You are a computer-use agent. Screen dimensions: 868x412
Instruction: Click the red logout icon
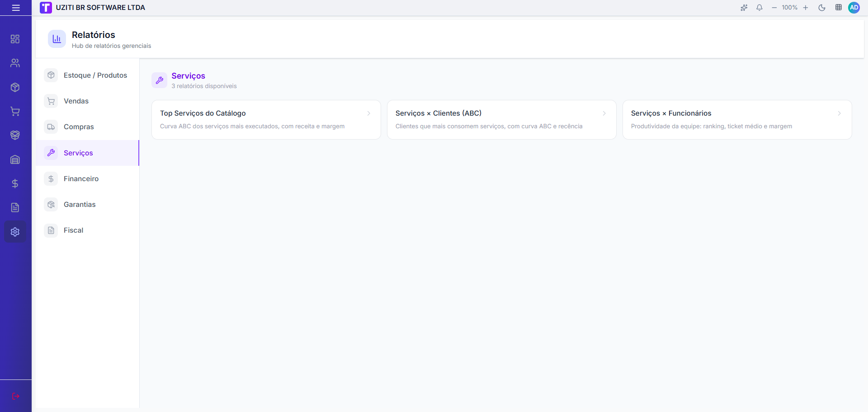(16, 396)
